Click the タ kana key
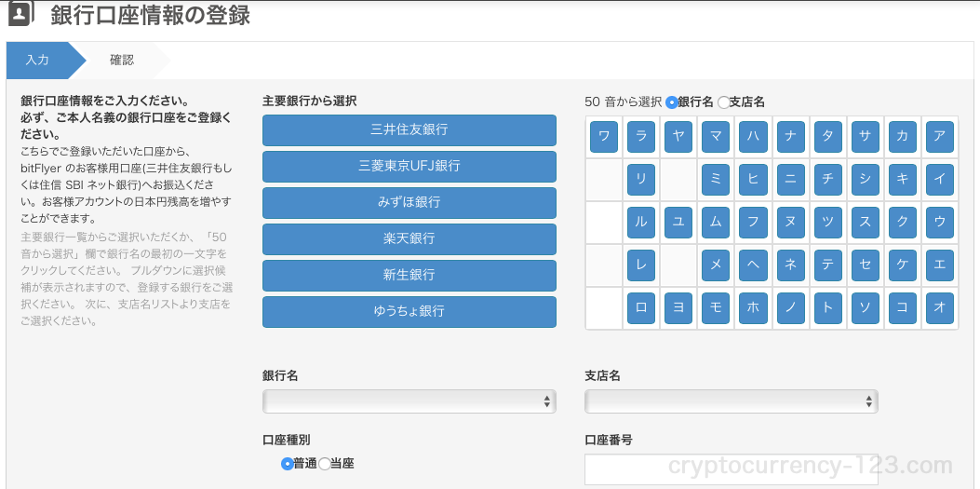This screenshot has width=980, height=489. point(828,137)
